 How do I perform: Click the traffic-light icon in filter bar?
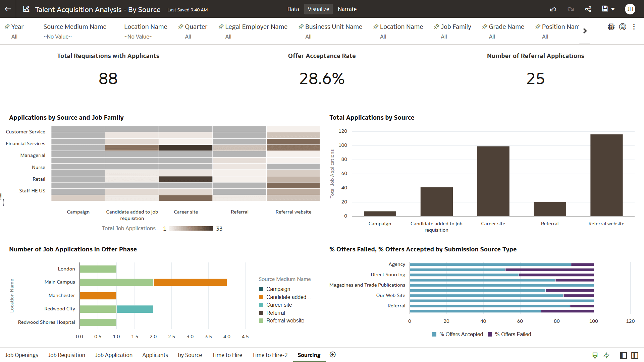click(x=611, y=27)
